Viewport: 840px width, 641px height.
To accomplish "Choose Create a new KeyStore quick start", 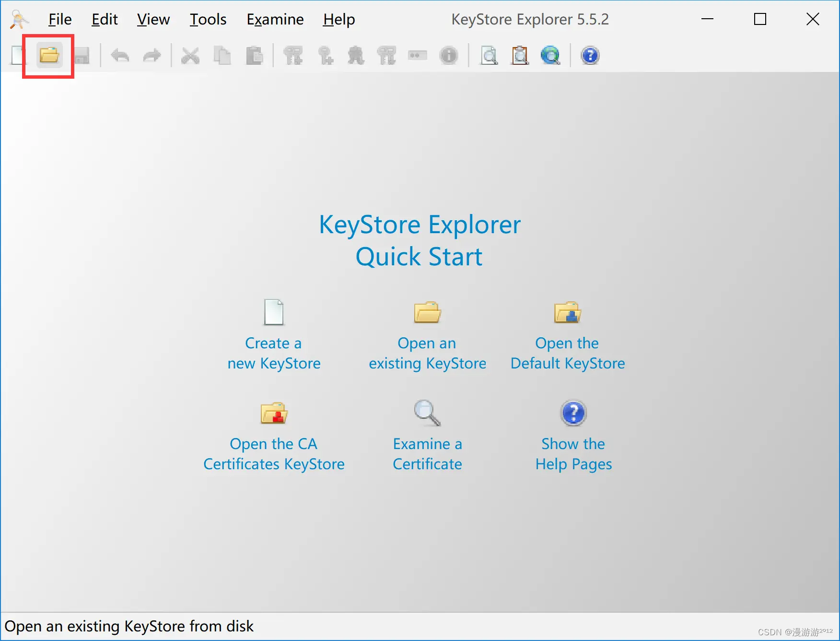I will (x=274, y=335).
